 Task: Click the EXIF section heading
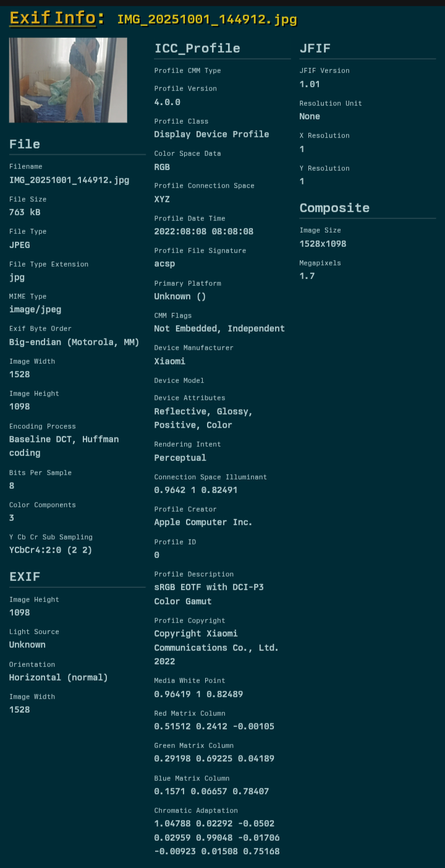click(x=25, y=577)
